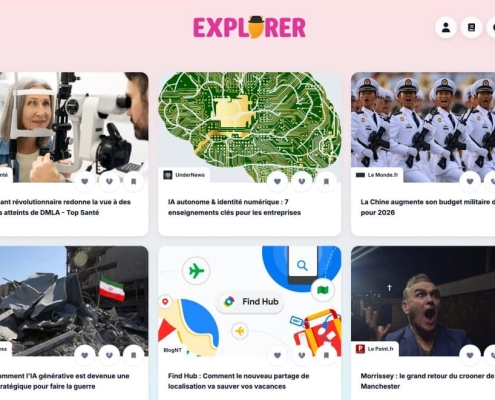The height and width of the screenshot is (400, 495).
Task: Dislike the DMLA article with broken heart
Action: click(x=109, y=181)
